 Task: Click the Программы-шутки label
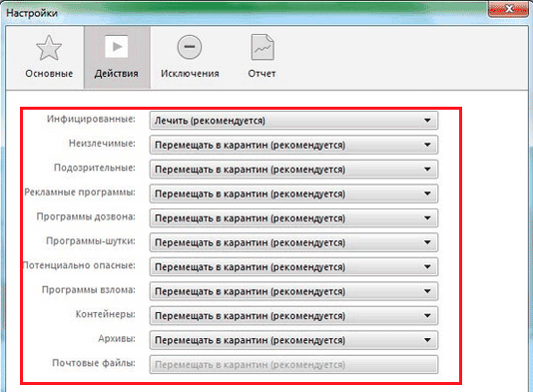pos(91,241)
